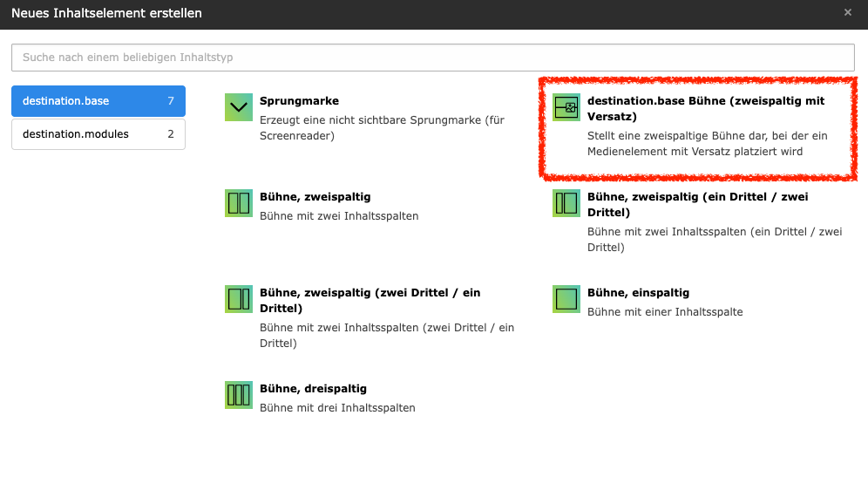The height and width of the screenshot is (497, 868).
Task: Choose the Bühne, dreispaltig heading
Action: point(313,389)
